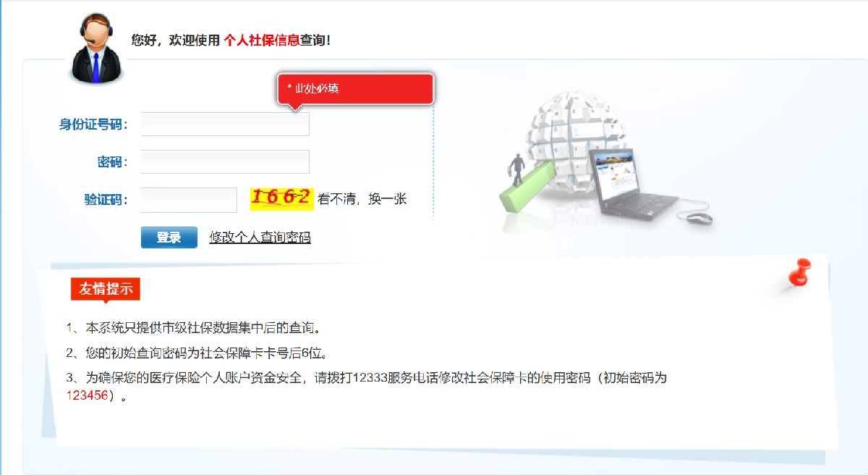Click the red 123456 initial password text
868x475 pixels.
[87, 395]
